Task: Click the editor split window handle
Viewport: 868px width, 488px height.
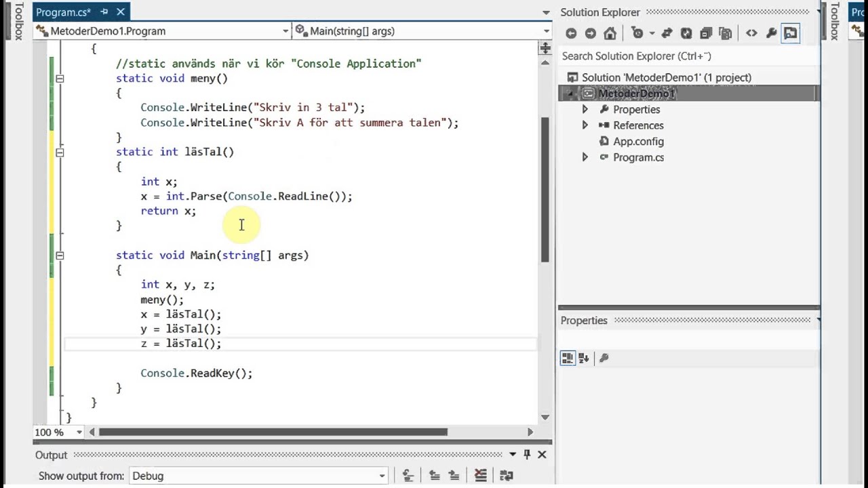Action: click(545, 49)
